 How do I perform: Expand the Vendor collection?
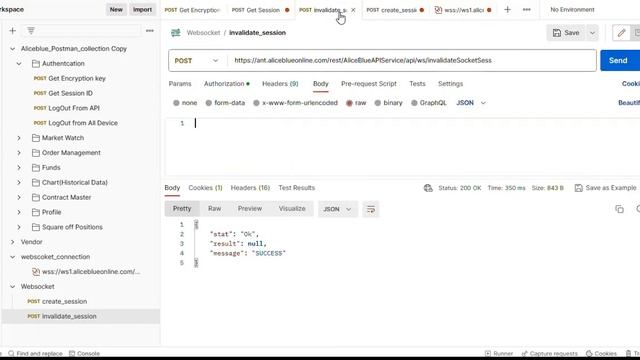(x=13, y=242)
